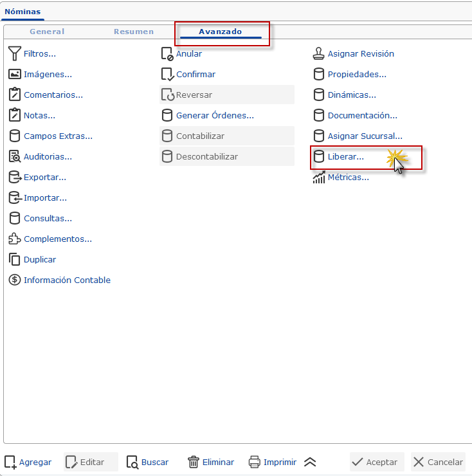
Task: Open the Documentación... link
Action: pos(363,115)
